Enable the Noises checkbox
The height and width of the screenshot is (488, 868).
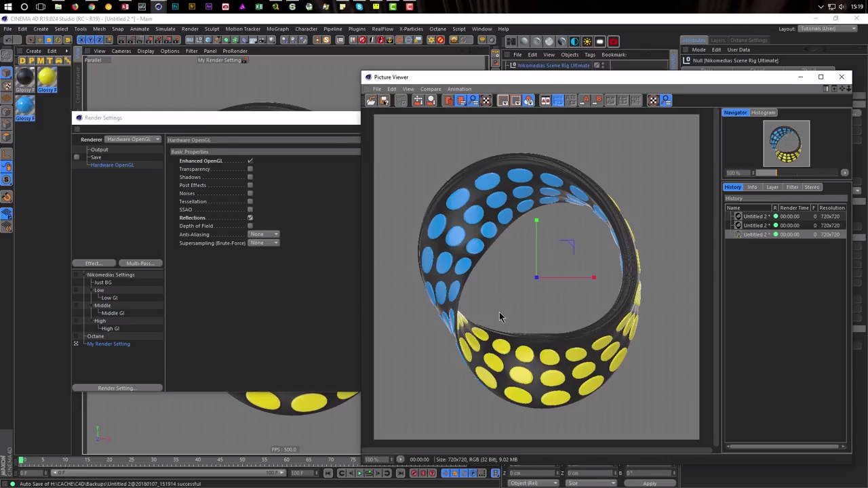250,193
